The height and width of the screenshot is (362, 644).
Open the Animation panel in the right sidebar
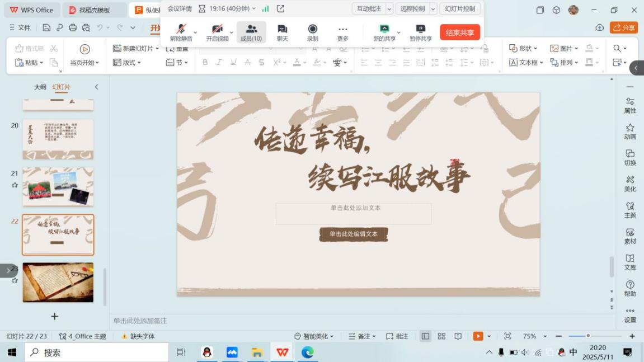click(630, 131)
